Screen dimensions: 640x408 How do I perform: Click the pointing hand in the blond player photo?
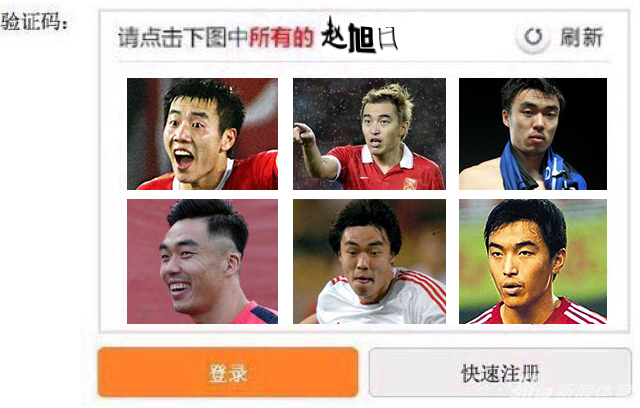(x=304, y=134)
